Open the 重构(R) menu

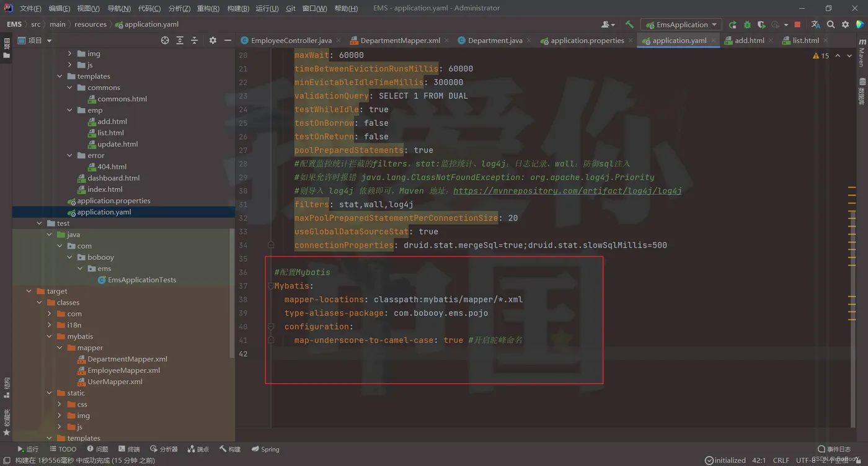click(208, 8)
